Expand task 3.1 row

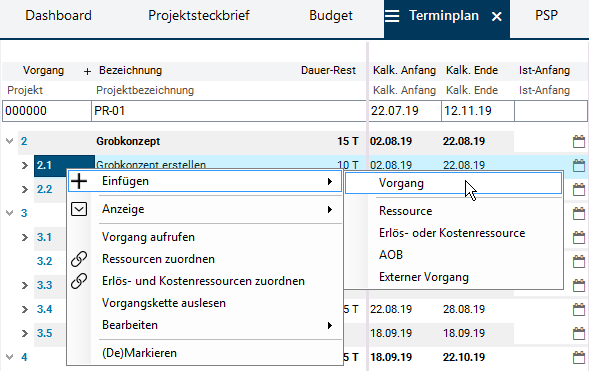[x=25, y=237]
